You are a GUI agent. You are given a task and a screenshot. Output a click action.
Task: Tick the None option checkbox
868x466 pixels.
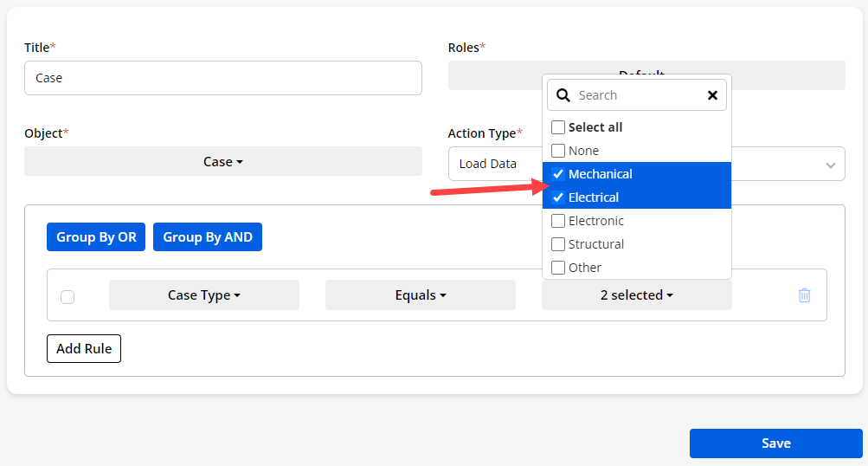pyautogui.click(x=558, y=151)
